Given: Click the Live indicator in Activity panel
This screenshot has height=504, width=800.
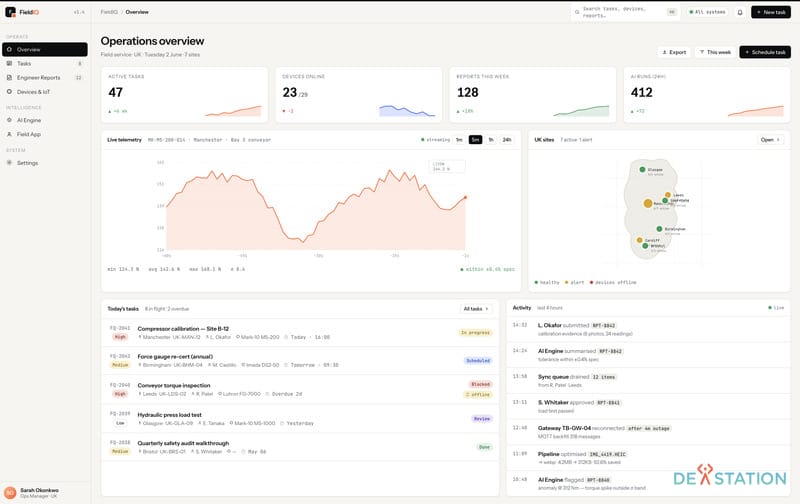Looking at the screenshot, I should pos(776,308).
